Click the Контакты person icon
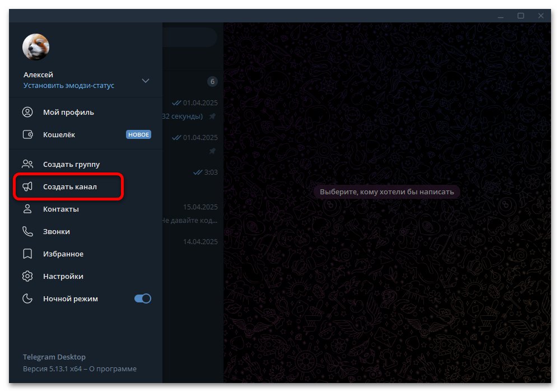The height and width of the screenshot is (392, 560). coord(27,209)
